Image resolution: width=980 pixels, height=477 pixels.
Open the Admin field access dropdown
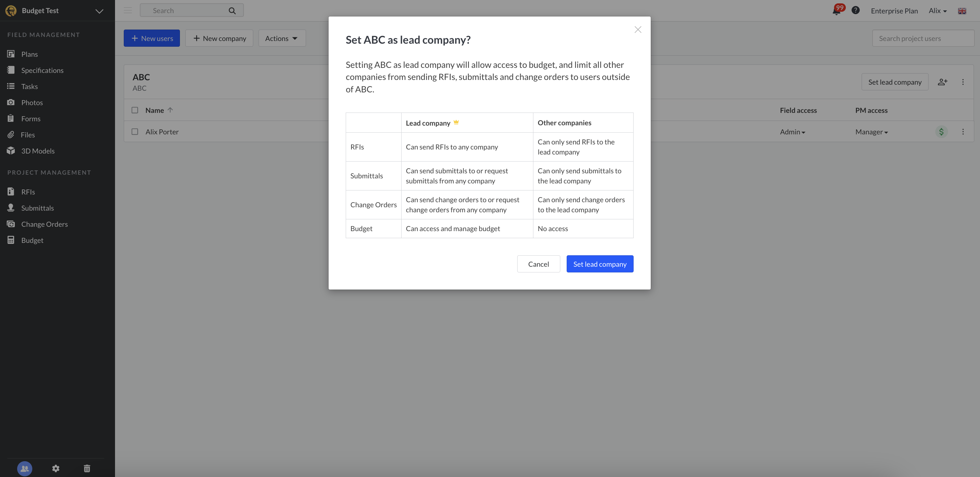pyautogui.click(x=792, y=132)
